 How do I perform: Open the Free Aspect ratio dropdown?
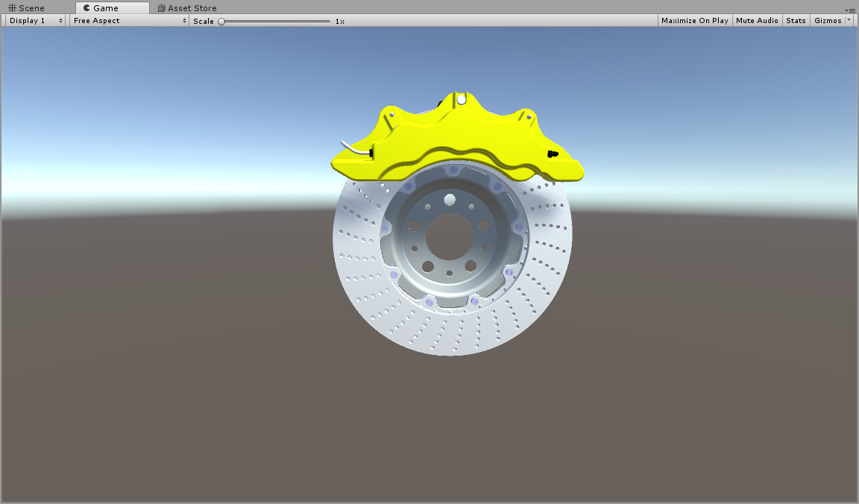click(x=129, y=21)
